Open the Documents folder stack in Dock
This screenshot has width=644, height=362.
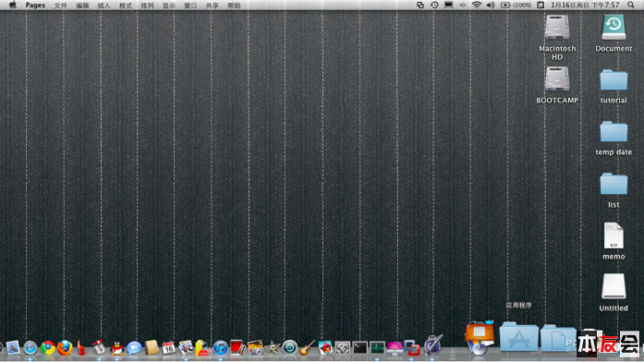click(558, 338)
